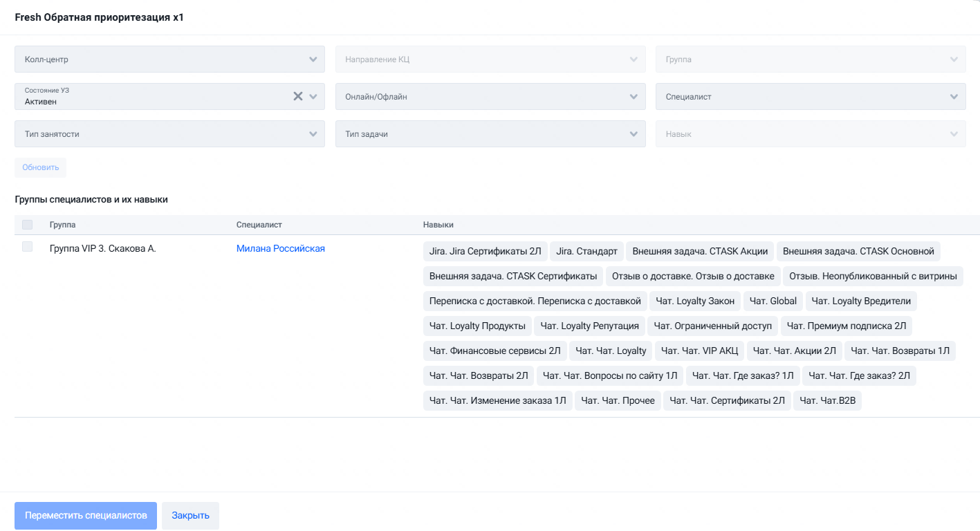980x531 pixels.
Task: Click the Переместить специалистов button
Action: 86,516
